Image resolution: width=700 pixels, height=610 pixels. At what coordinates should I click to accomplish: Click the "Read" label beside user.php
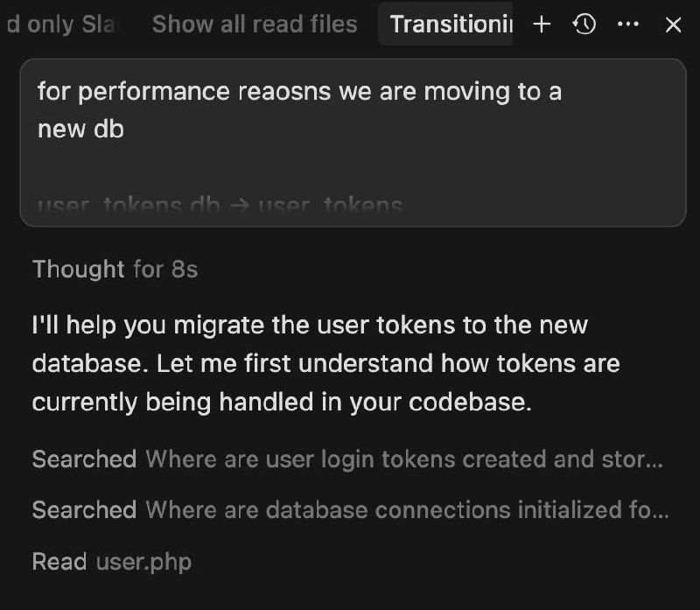click(59, 561)
